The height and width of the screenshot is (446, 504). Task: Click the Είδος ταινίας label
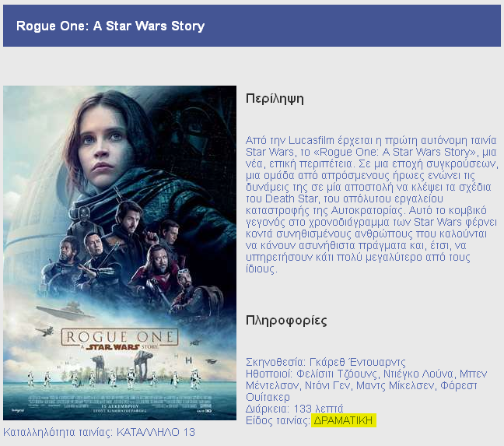point(278,421)
